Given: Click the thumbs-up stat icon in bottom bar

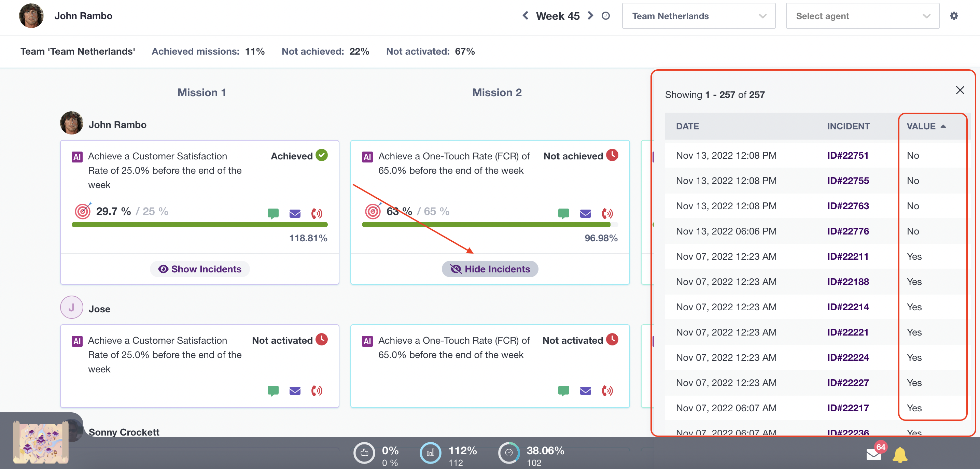Looking at the screenshot, I should tap(364, 453).
